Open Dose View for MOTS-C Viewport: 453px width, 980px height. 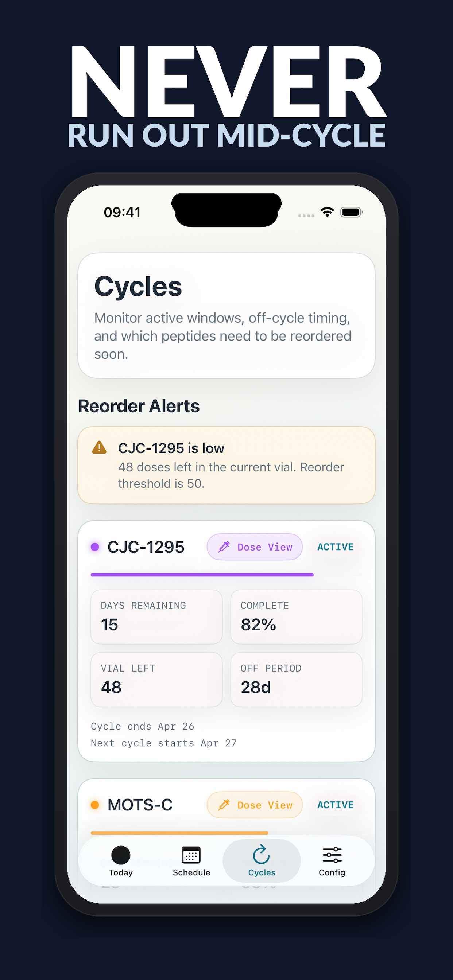tap(254, 805)
